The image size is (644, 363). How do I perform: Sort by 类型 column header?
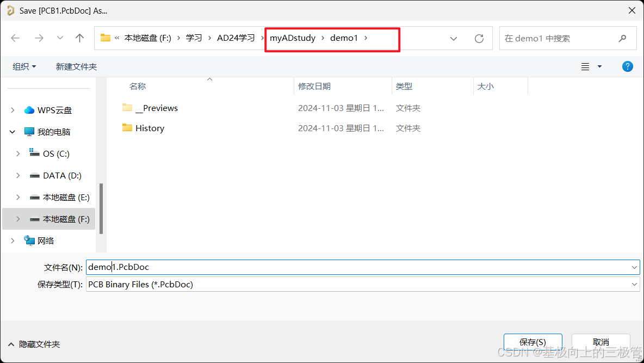click(x=404, y=87)
